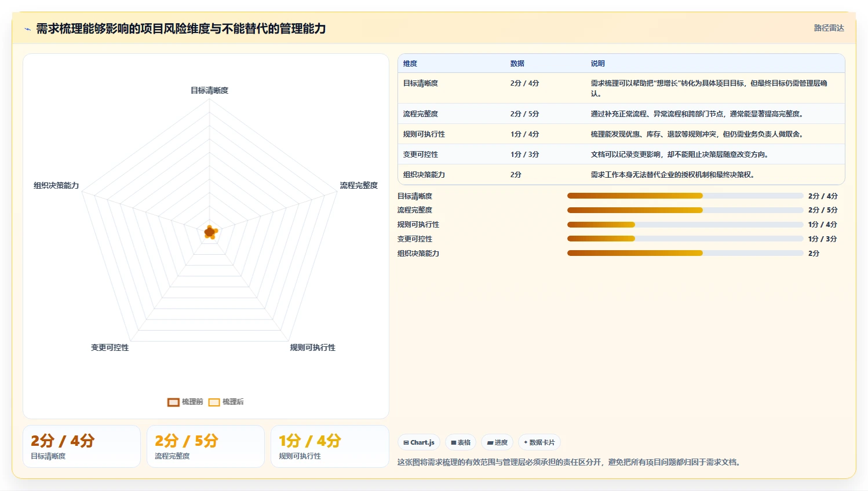This screenshot has height=491, width=868.
Task: Click the 规则可执行性 radar axis label
Action: (x=313, y=347)
